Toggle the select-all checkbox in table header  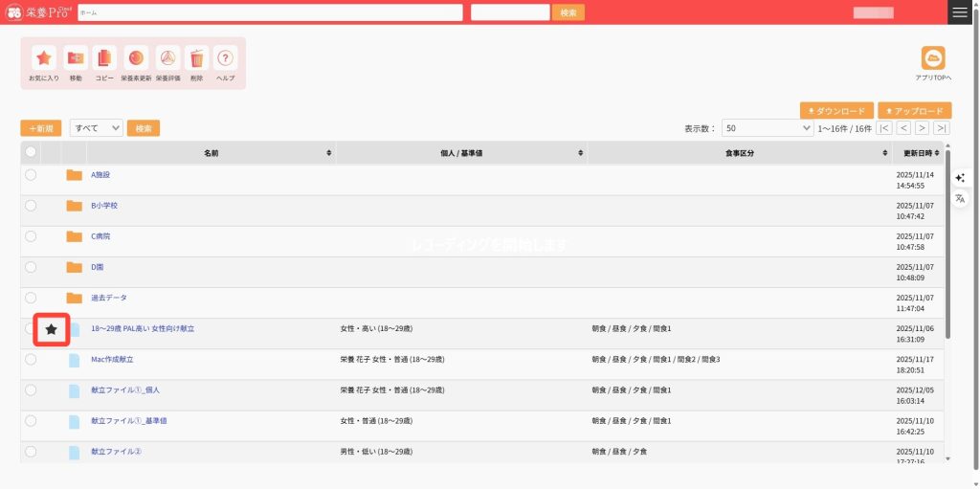click(31, 152)
